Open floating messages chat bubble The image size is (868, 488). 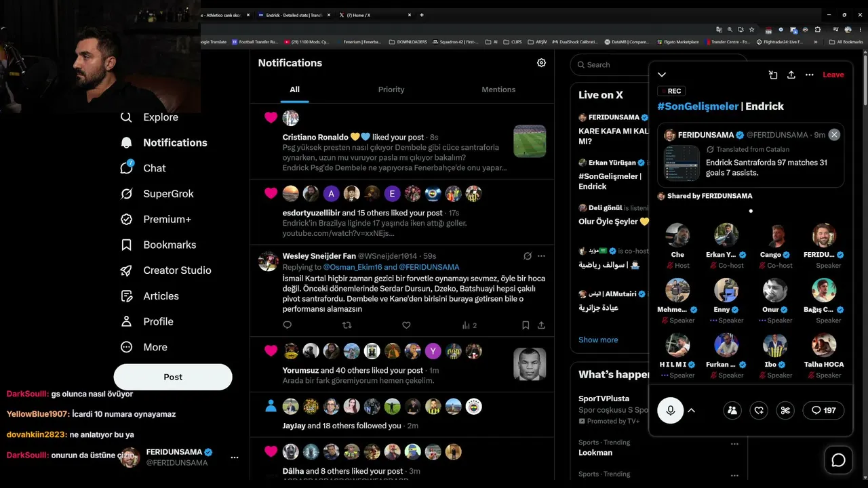click(839, 460)
